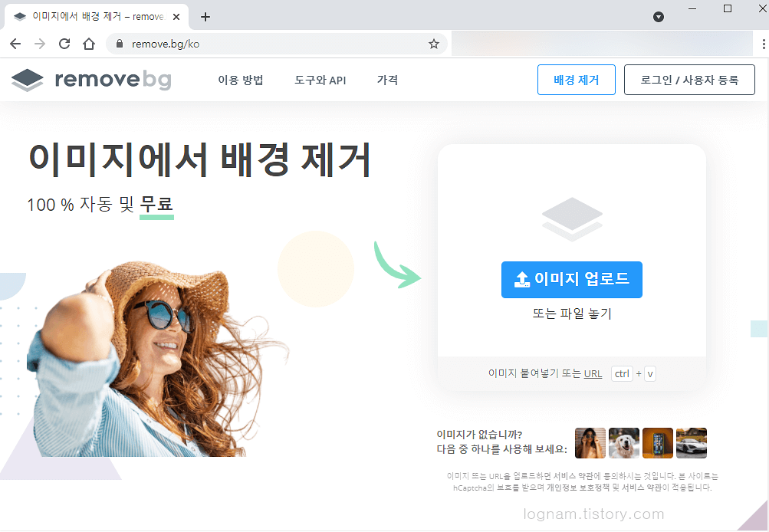The width and height of the screenshot is (769, 532).
Task: Open the browser three-dot menu
Action: [763, 44]
